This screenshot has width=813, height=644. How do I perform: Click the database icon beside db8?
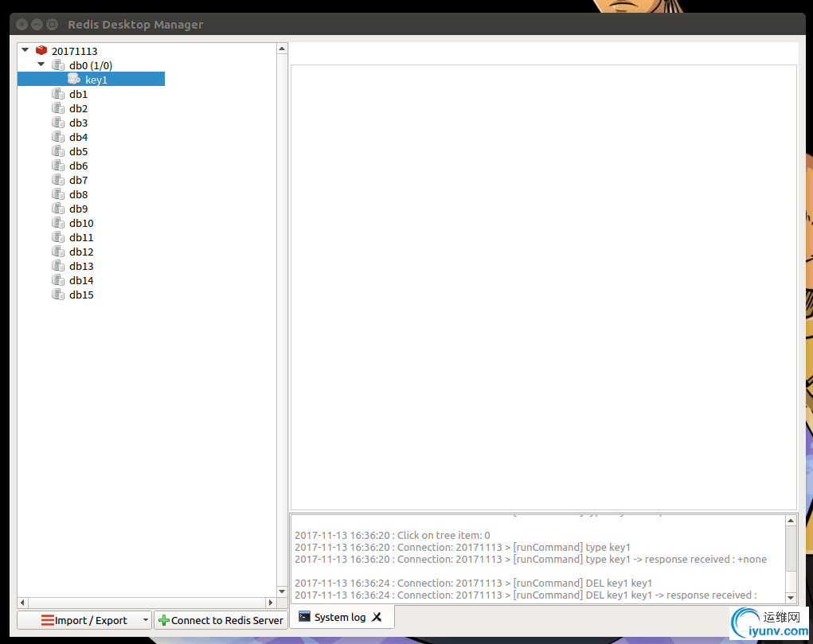point(57,194)
